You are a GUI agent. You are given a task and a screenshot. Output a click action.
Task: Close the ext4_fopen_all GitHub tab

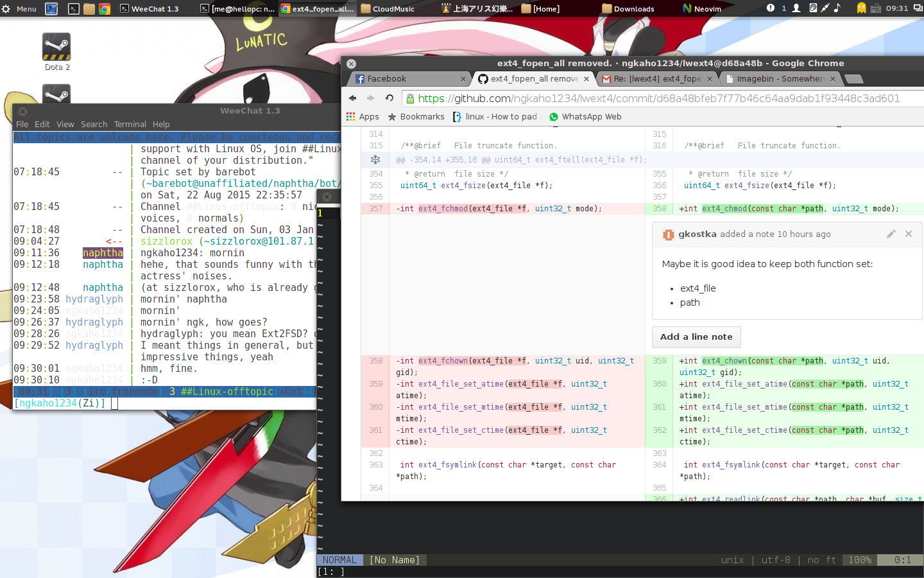[x=586, y=79]
